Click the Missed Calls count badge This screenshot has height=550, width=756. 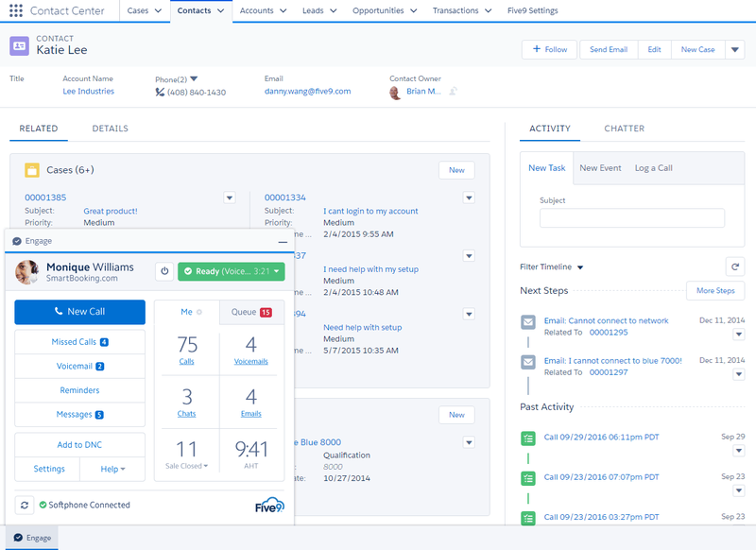click(104, 342)
